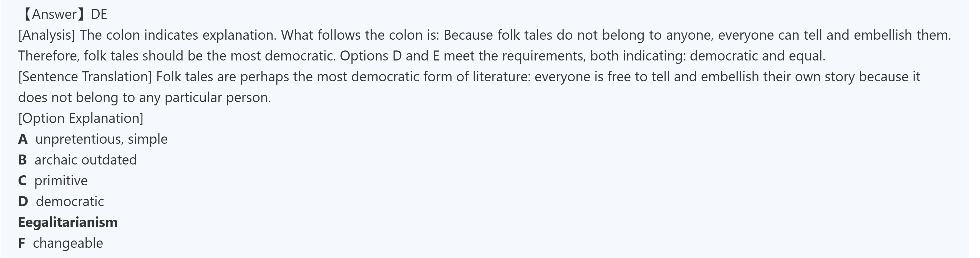Click the bold "Eegalitarianism" option
This screenshot has width=980, height=258.
68,222
